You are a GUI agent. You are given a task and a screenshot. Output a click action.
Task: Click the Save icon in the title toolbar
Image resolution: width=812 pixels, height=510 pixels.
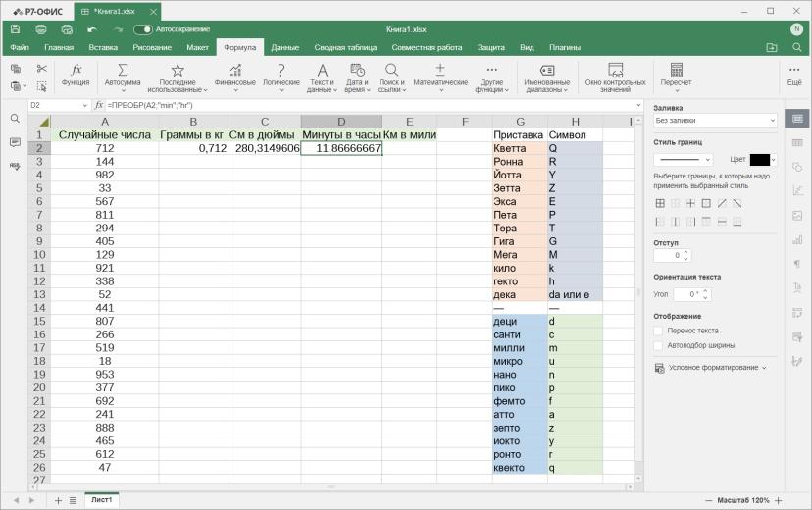[16, 29]
